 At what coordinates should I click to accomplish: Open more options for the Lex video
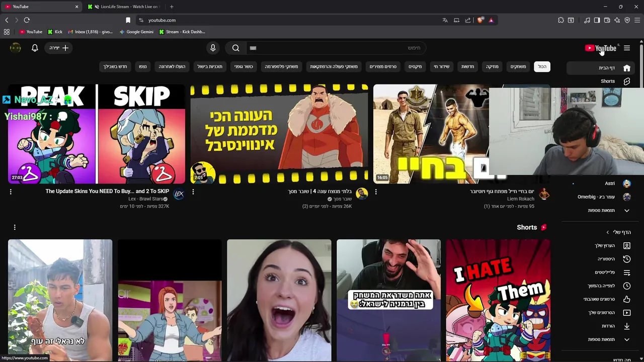(x=11, y=192)
